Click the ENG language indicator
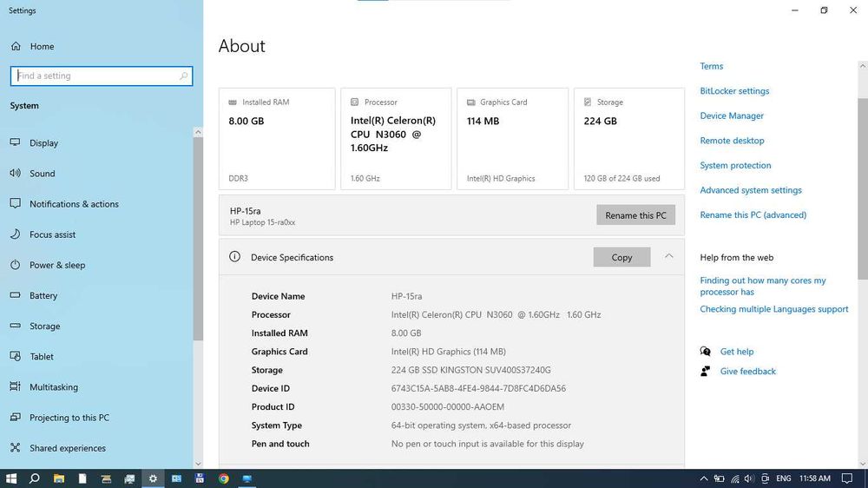 point(783,478)
